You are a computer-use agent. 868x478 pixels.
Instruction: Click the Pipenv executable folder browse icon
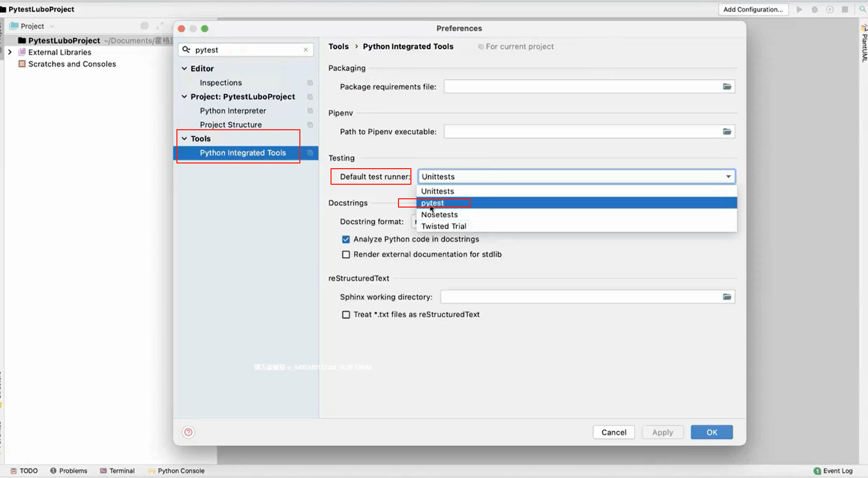pos(727,132)
